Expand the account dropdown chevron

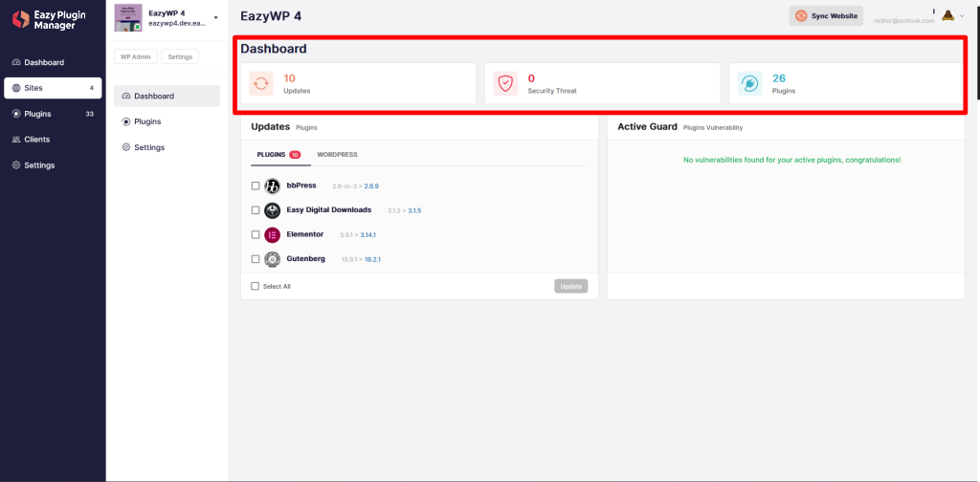963,17
